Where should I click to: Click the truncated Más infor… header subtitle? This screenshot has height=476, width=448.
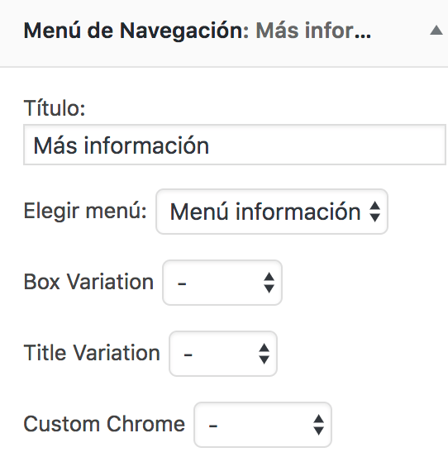tap(313, 31)
